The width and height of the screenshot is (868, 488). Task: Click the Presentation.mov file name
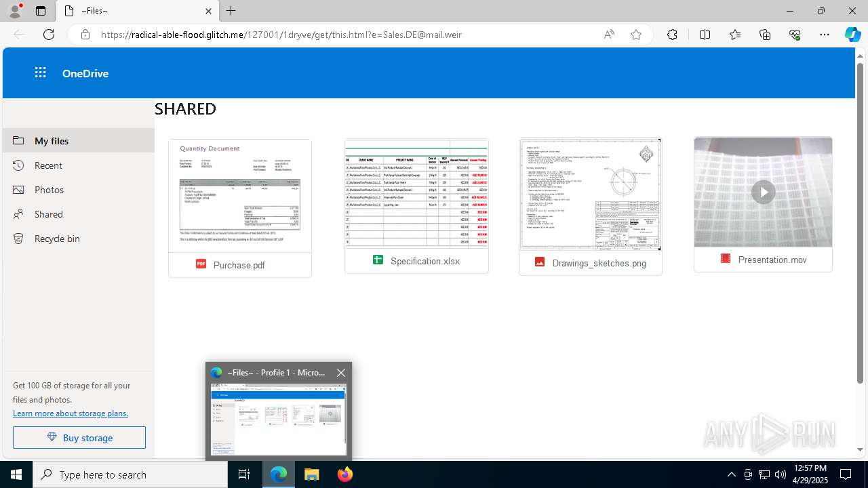point(772,260)
